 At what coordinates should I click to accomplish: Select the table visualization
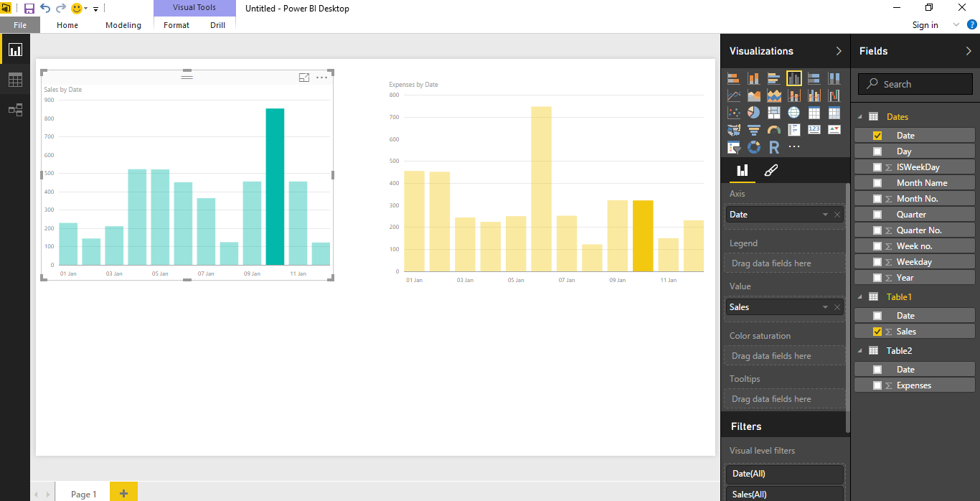[814, 113]
